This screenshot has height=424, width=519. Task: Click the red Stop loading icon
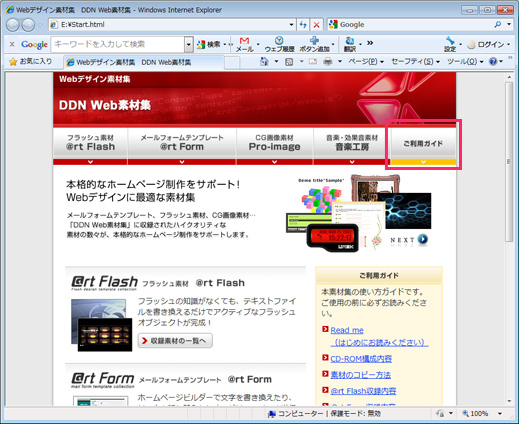(316, 25)
